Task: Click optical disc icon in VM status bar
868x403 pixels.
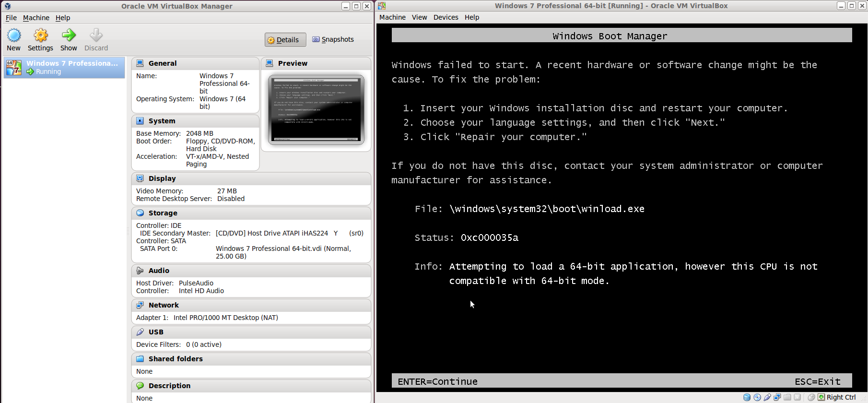Action: (757, 397)
